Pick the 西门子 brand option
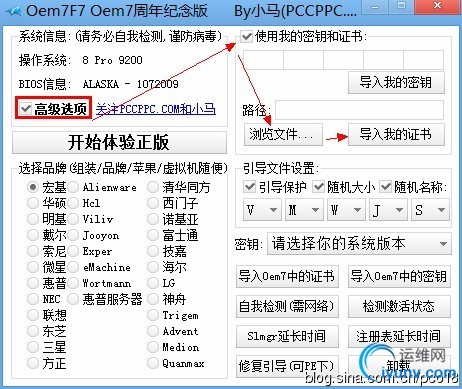462x389 pixels. (153, 203)
